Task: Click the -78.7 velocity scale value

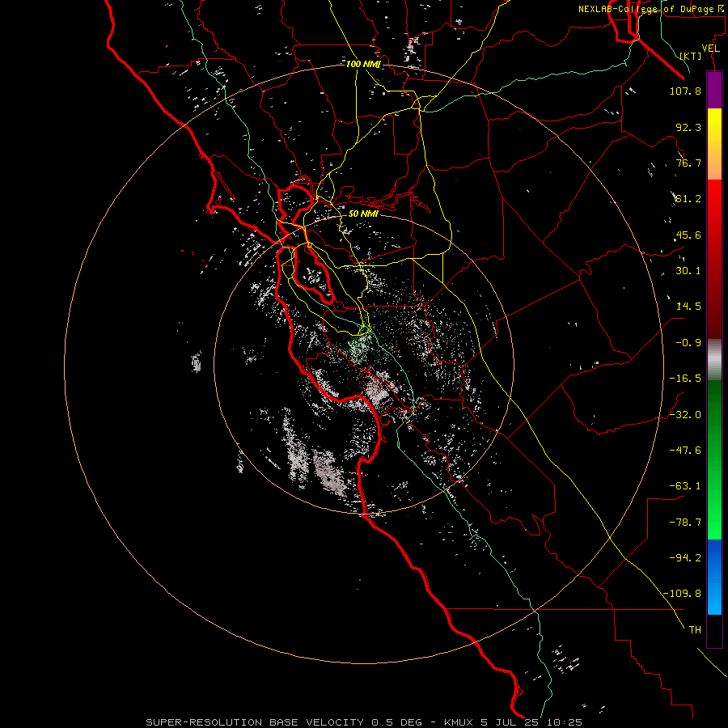Action: pos(685,523)
